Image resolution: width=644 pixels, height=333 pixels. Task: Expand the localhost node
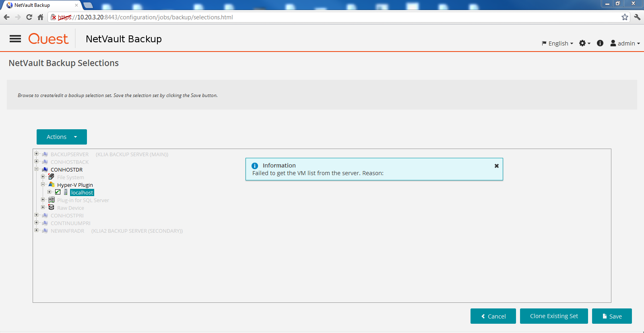click(49, 192)
